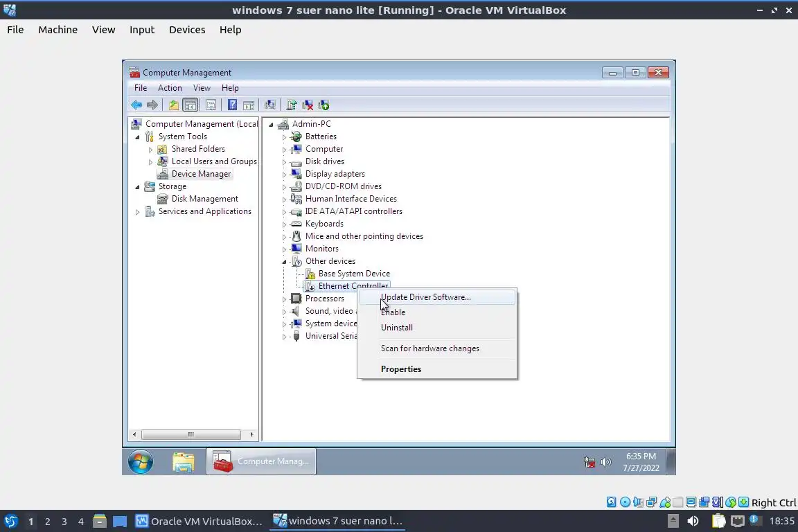Click the Uninstall device red-X toolbar icon

pos(308,105)
